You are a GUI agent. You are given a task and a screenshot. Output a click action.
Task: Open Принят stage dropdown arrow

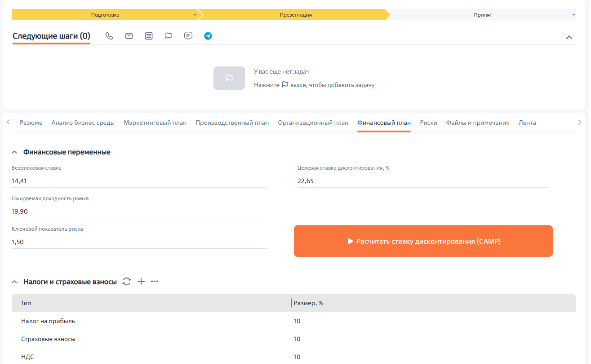[x=574, y=15]
